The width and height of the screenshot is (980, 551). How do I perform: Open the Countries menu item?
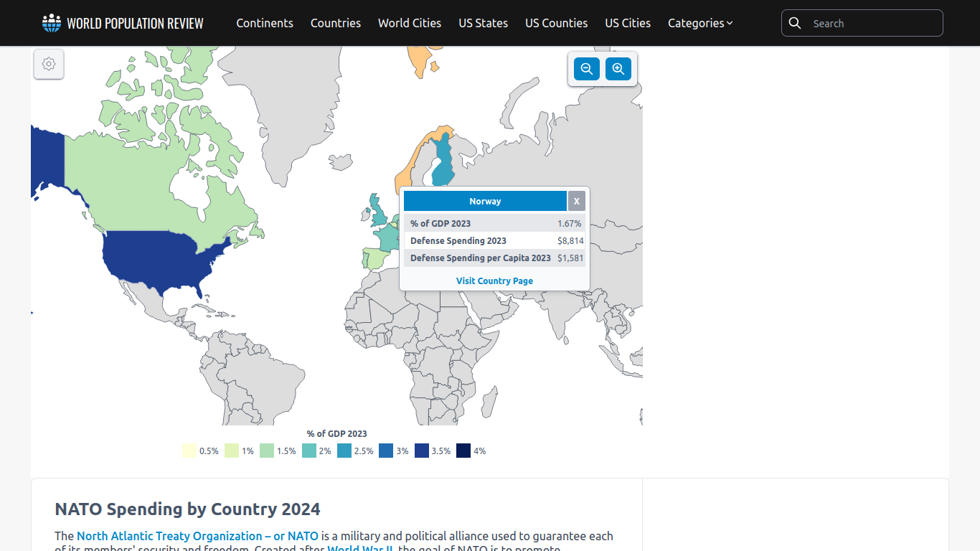[336, 23]
